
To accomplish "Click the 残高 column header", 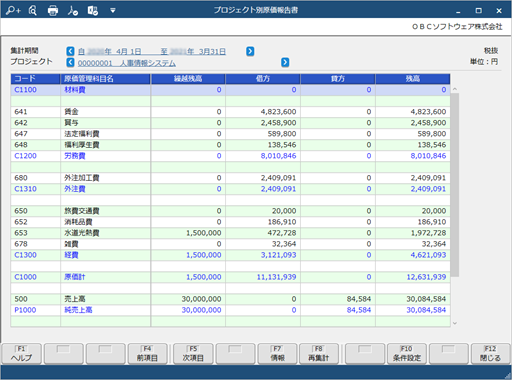I will (x=413, y=79).
